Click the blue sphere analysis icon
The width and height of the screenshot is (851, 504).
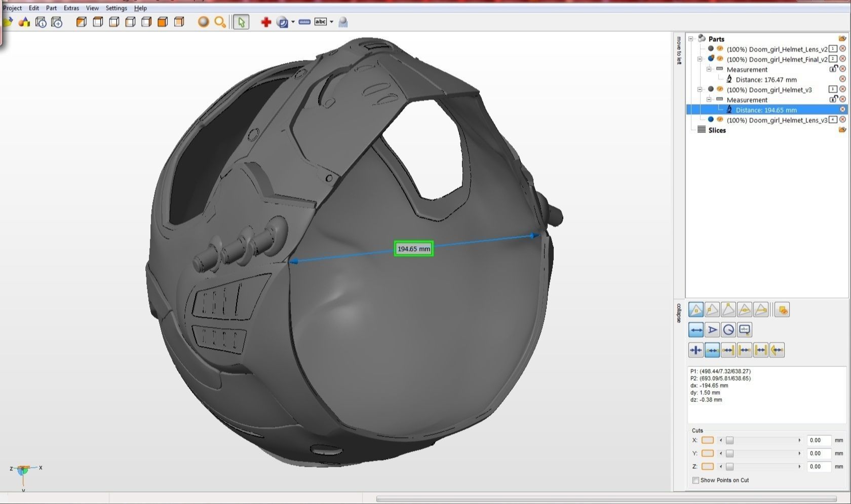[x=282, y=22]
